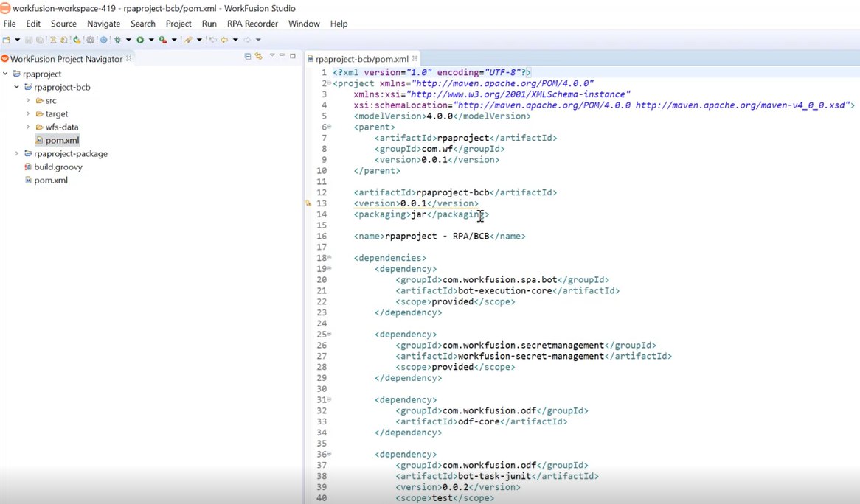
Task: Click the green Run play icon
Action: (140, 40)
